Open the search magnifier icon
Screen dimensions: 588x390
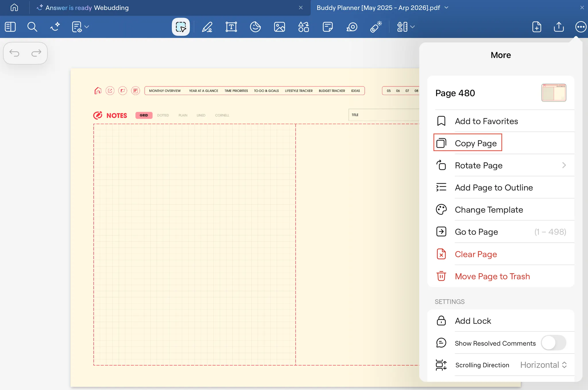click(32, 27)
